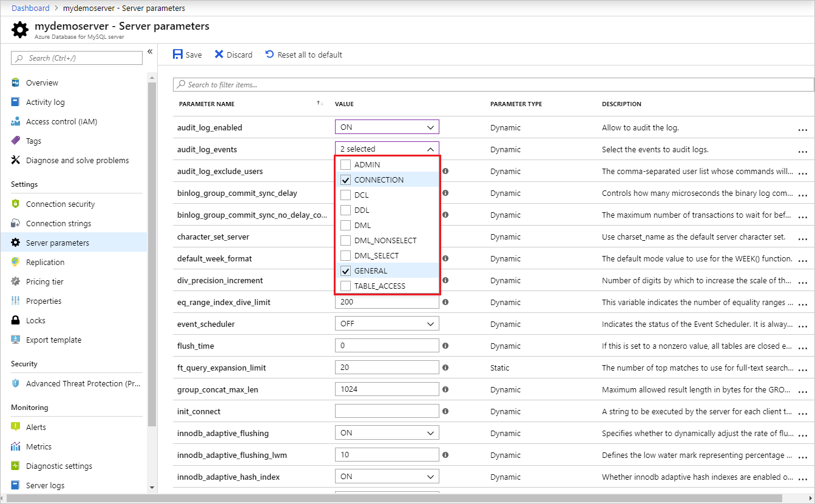
Task: Select Replication in the sidebar
Action: pyautogui.click(x=45, y=262)
